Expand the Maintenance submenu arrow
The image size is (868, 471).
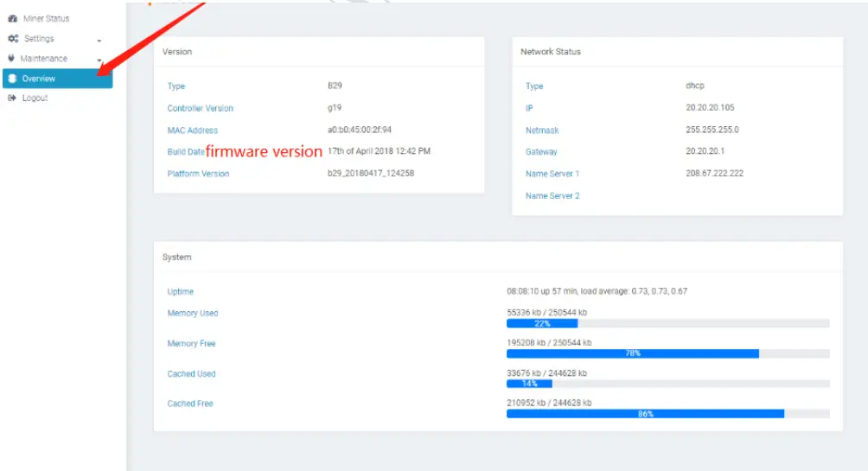coord(99,60)
